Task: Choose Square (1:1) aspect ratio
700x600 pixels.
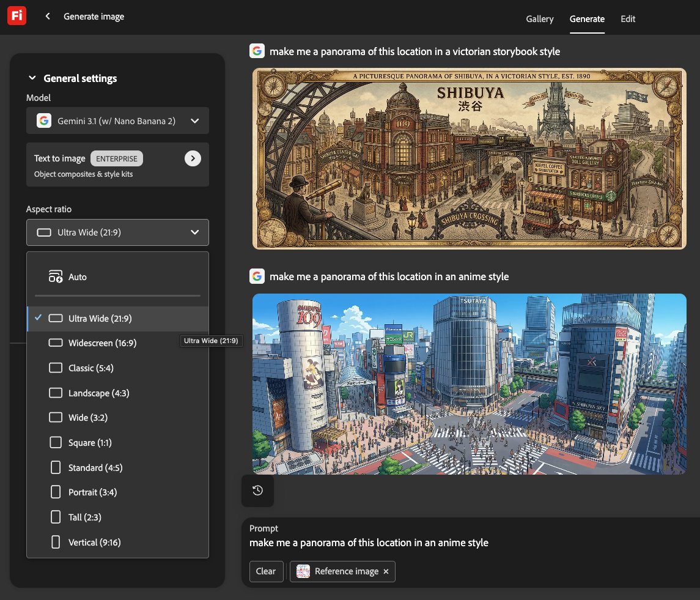Action: click(x=117, y=443)
